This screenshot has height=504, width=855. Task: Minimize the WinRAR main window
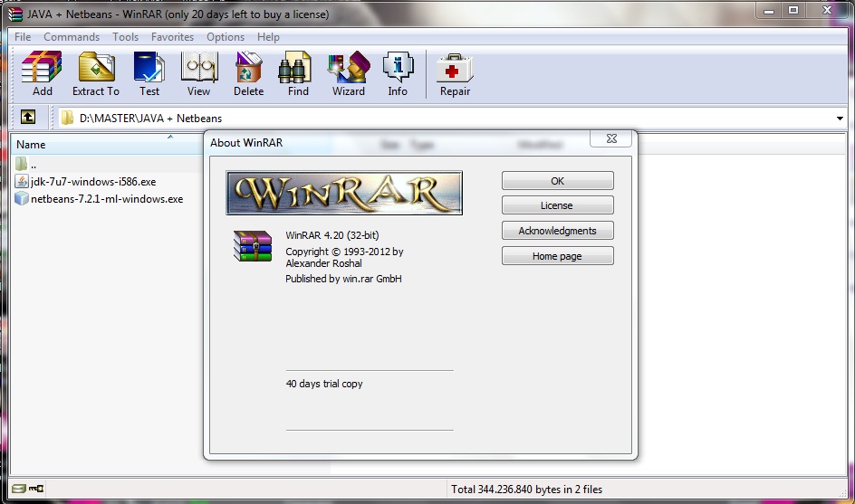click(x=769, y=11)
